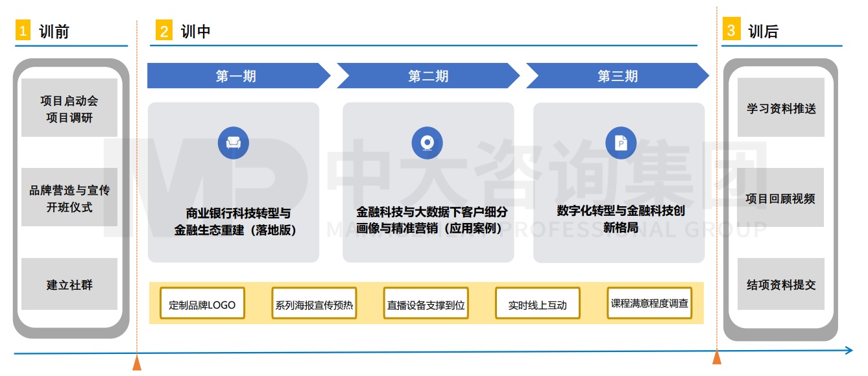Select the webcam icon in 第二期 panel
The image size is (868, 376).
(427, 143)
